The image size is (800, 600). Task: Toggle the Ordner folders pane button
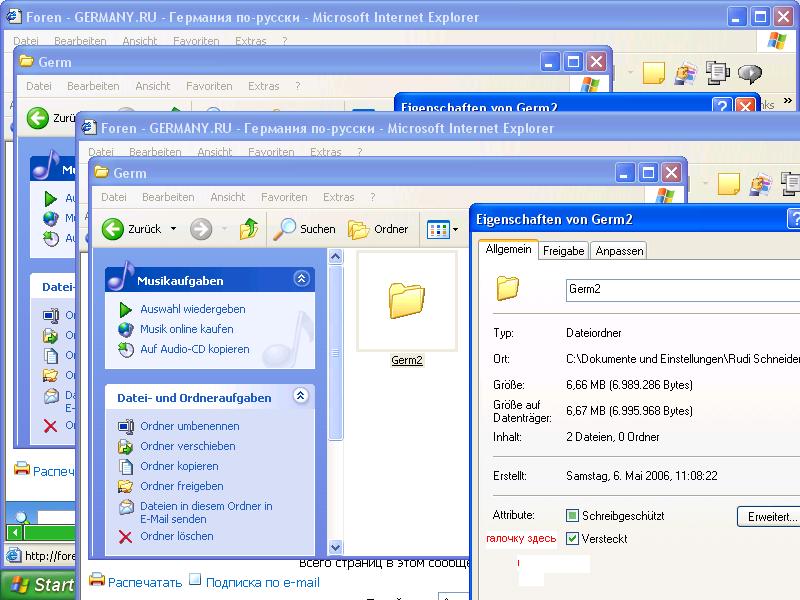pyautogui.click(x=379, y=229)
